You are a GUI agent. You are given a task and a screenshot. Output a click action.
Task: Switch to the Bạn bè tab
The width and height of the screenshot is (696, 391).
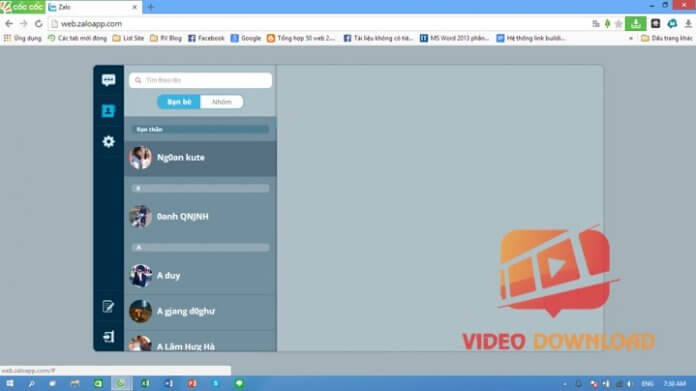click(x=179, y=102)
